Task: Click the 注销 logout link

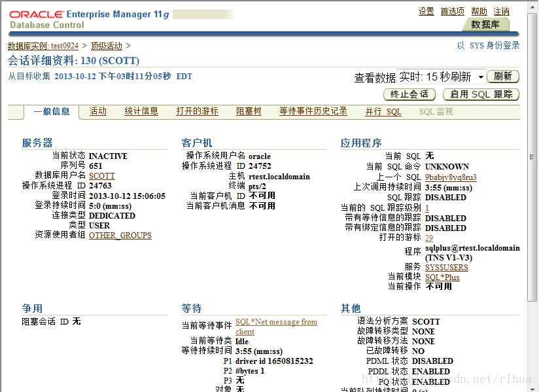Action: tap(501, 11)
